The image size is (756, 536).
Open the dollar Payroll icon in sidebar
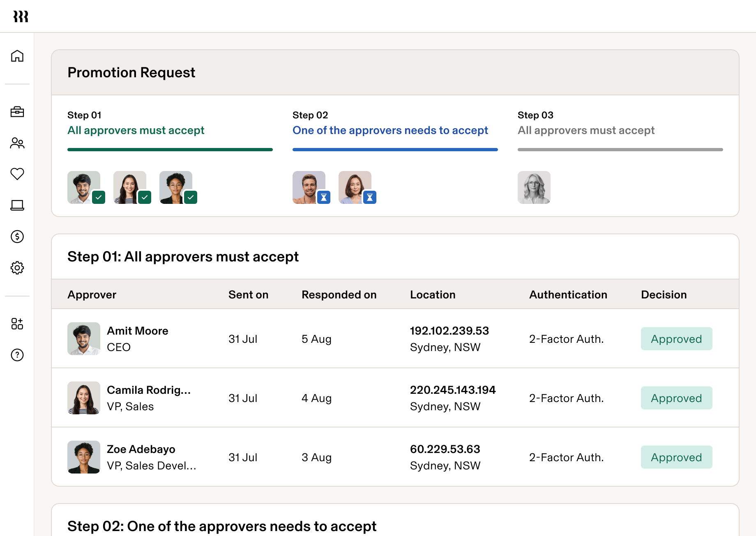click(x=17, y=236)
